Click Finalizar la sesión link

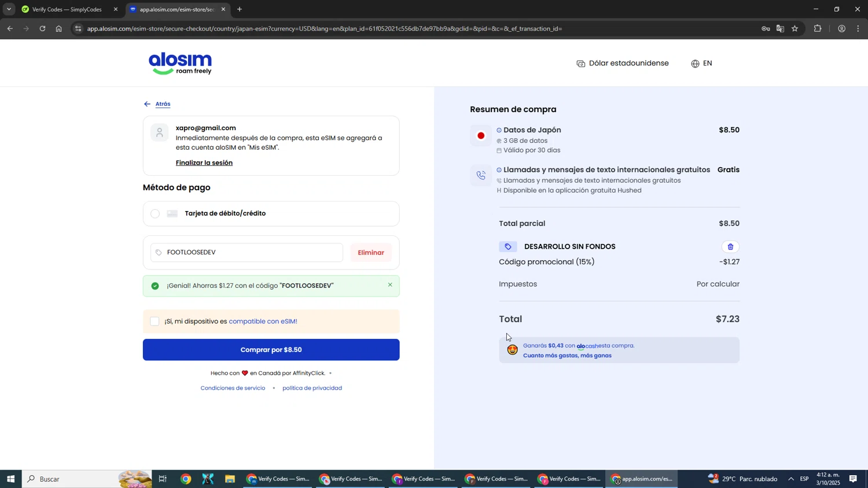point(204,163)
